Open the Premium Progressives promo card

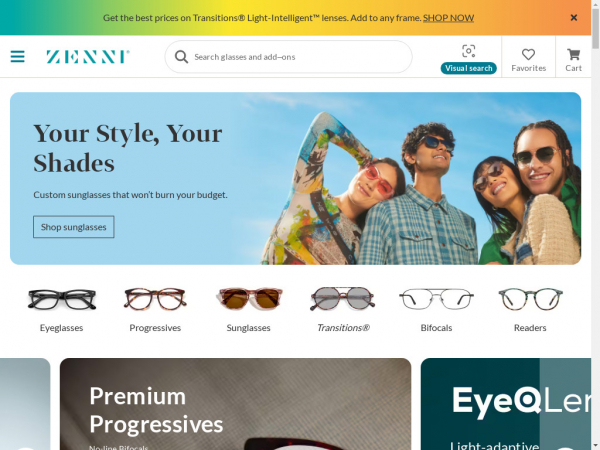[235, 404]
